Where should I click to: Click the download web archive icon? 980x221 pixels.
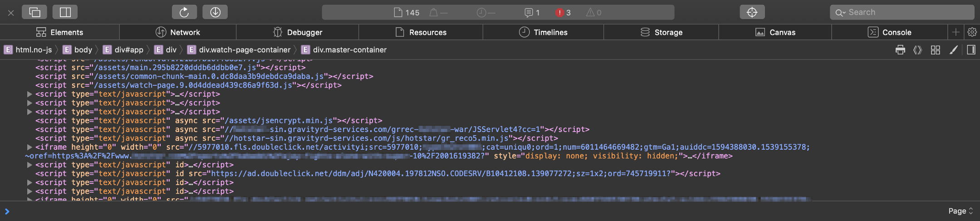click(x=215, y=12)
